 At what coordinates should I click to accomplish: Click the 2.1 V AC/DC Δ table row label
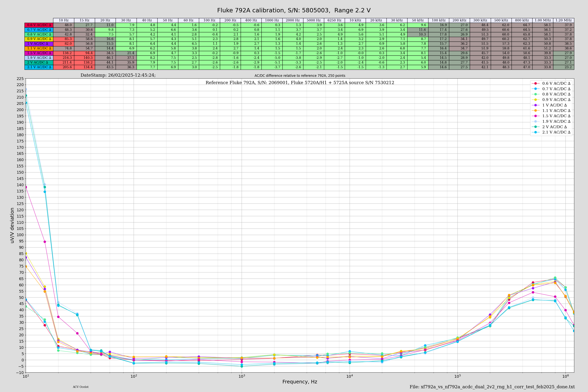39,67
